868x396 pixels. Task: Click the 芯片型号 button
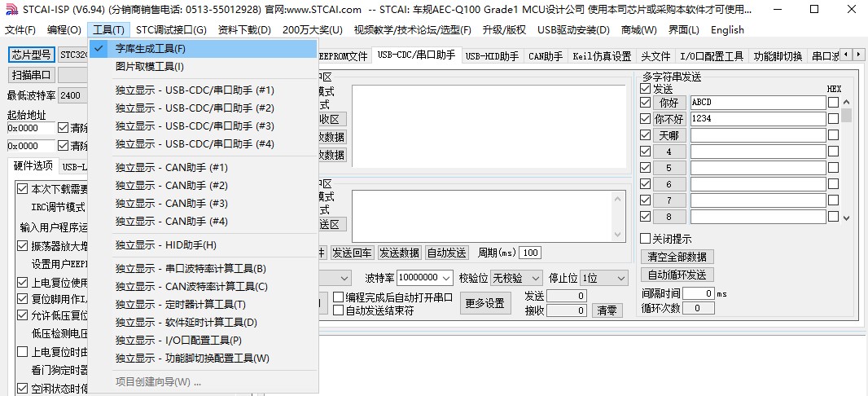[32, 55]
